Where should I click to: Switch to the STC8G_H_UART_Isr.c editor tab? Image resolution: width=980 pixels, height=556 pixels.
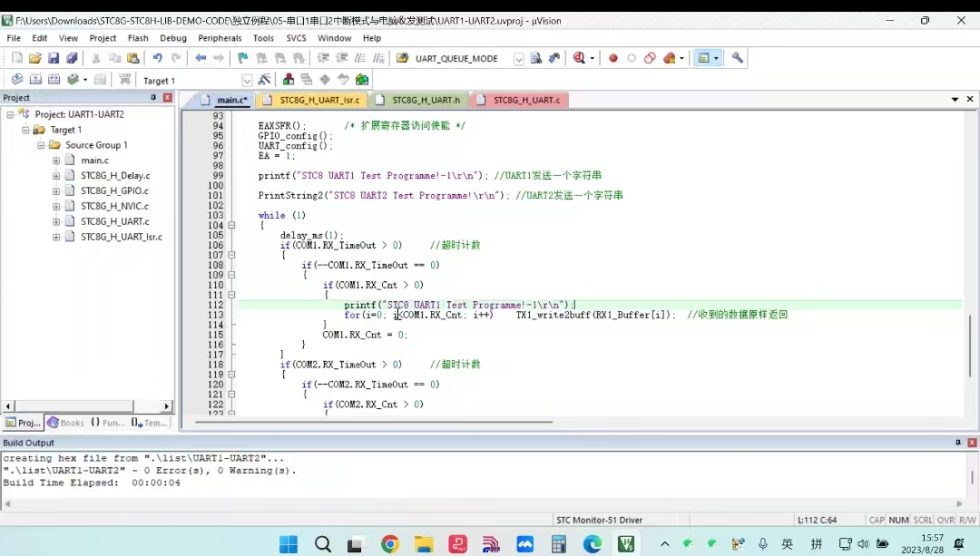pyautogui.click(x=312, y=100)
